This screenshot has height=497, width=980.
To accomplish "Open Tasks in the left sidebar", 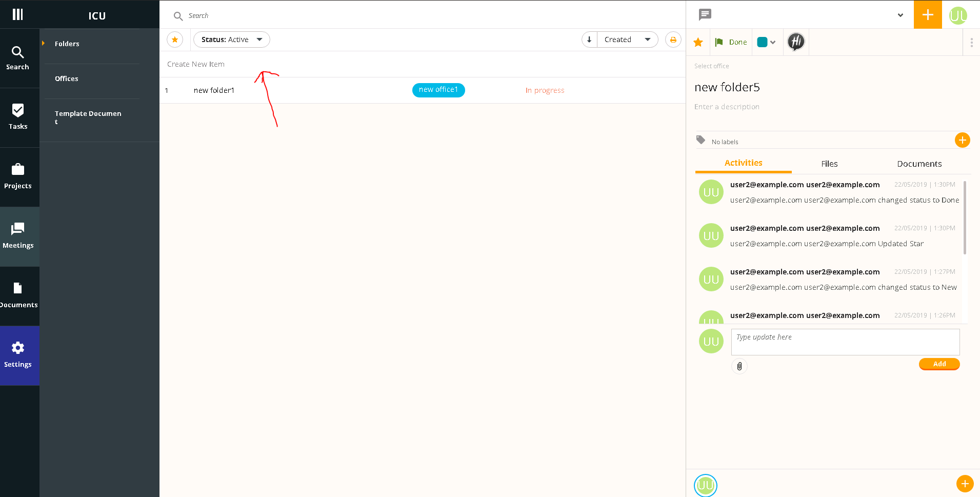I will click(17, 118).
